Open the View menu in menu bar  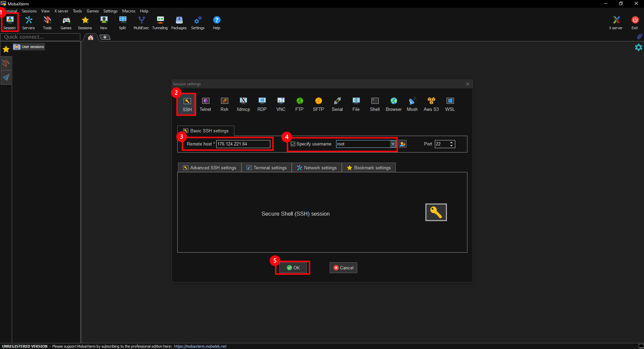45,11
